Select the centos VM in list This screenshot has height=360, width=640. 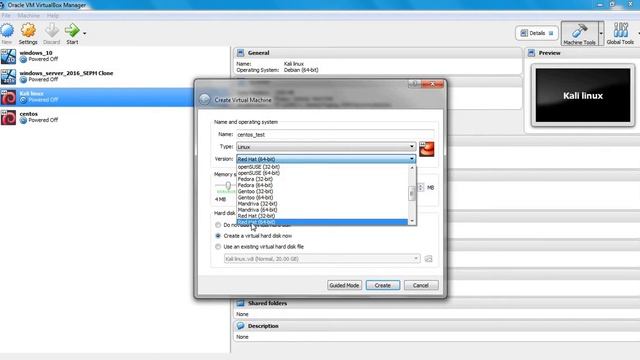pos(97,117)
